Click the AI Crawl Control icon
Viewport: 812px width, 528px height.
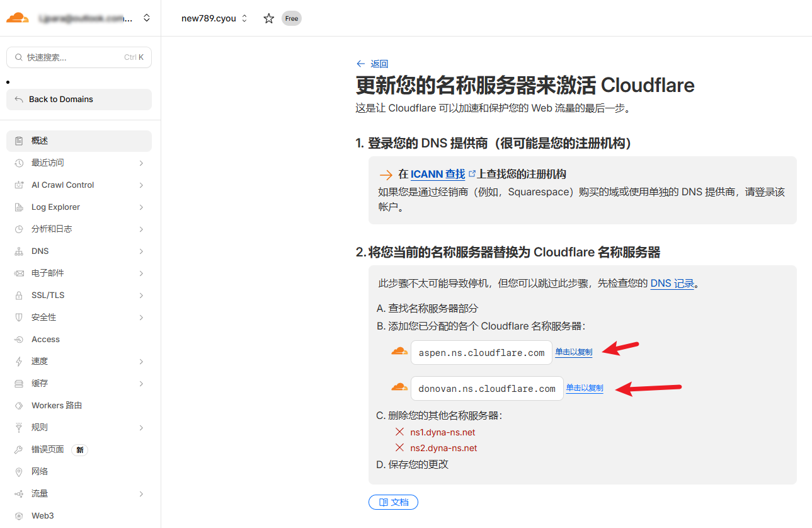[x=19, y=185]
